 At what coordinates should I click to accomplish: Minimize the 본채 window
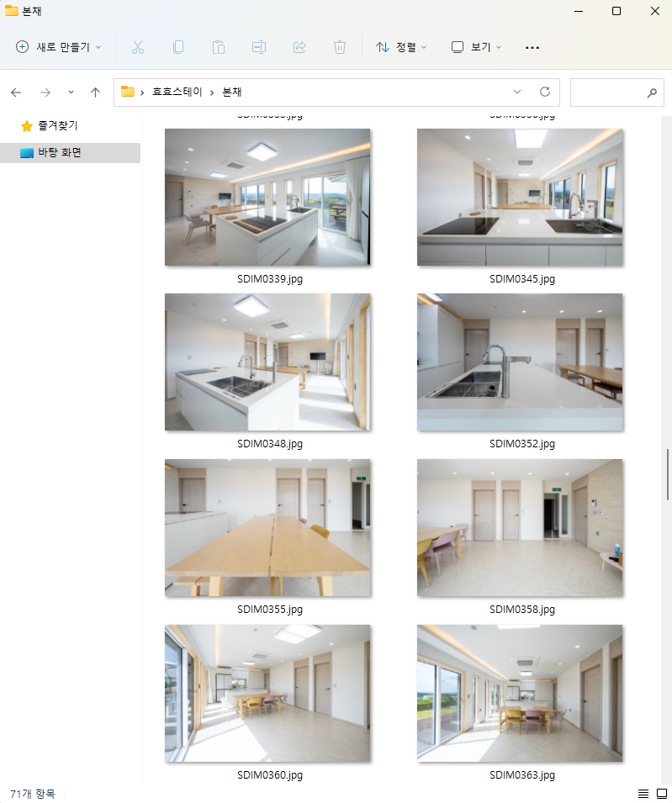(x=579, y=11)
